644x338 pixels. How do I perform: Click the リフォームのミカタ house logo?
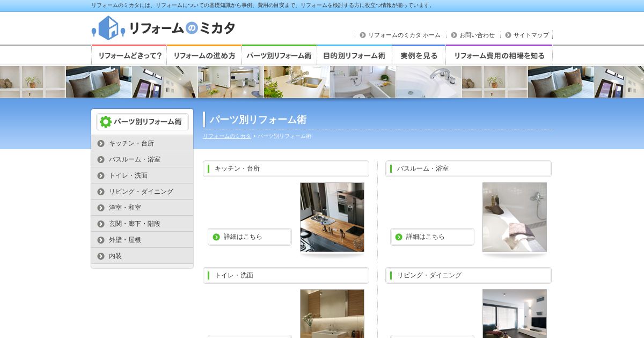tap(108, 28)
